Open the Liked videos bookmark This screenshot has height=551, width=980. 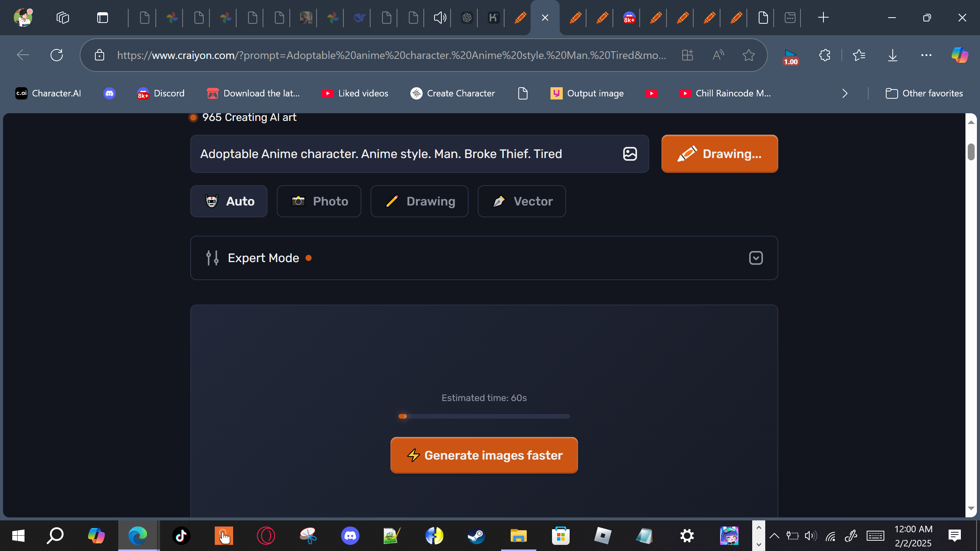tap(355, 93)
